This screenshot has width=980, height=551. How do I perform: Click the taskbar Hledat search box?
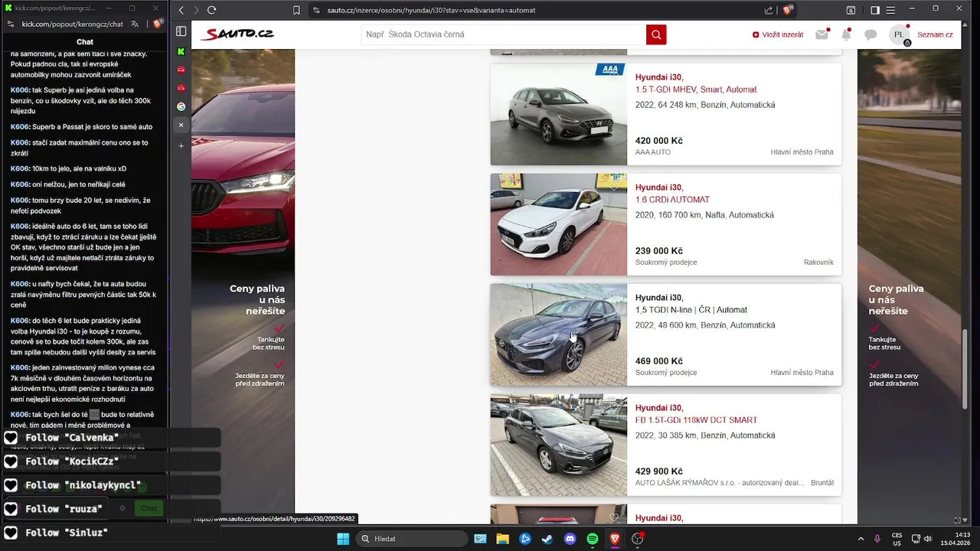pos(413,539)
